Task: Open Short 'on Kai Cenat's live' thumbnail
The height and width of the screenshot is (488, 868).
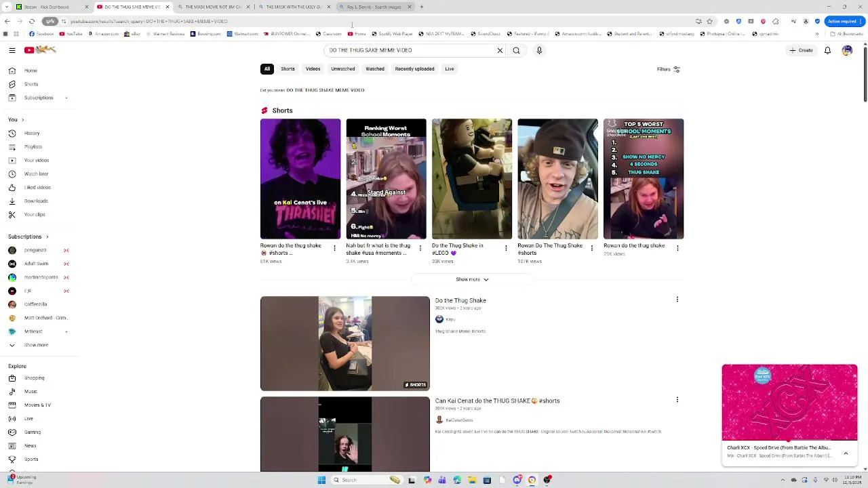Action: [300, 179]
